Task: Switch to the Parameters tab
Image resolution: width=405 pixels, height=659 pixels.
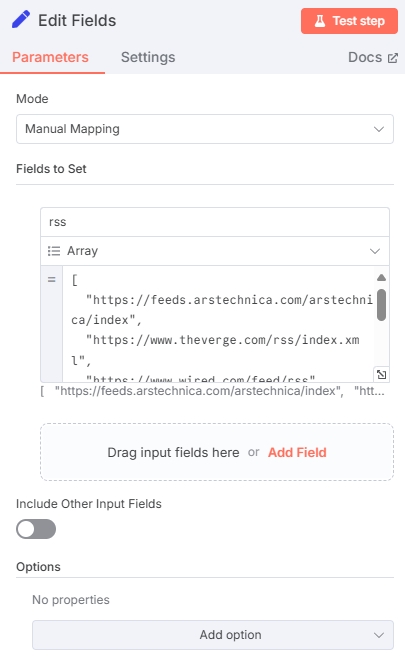Action: pyautogui.click(x=50, y=57)
